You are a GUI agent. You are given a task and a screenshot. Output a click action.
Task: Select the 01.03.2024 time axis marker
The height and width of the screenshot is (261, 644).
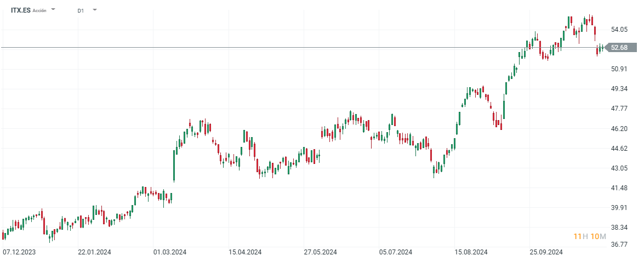point(170,252)
